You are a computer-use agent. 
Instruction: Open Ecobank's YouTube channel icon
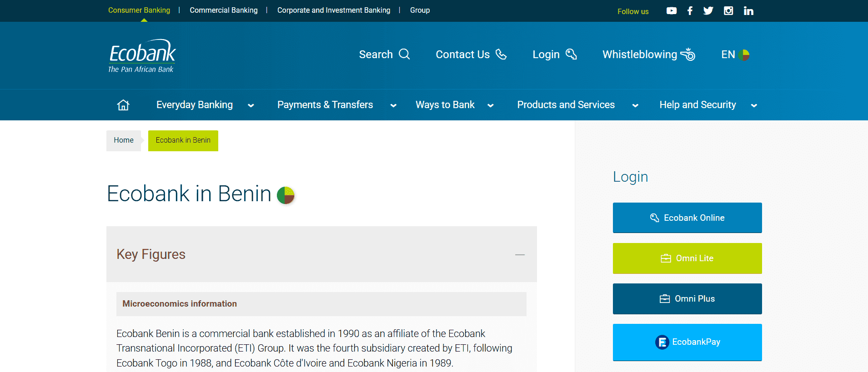click(671, 11)
